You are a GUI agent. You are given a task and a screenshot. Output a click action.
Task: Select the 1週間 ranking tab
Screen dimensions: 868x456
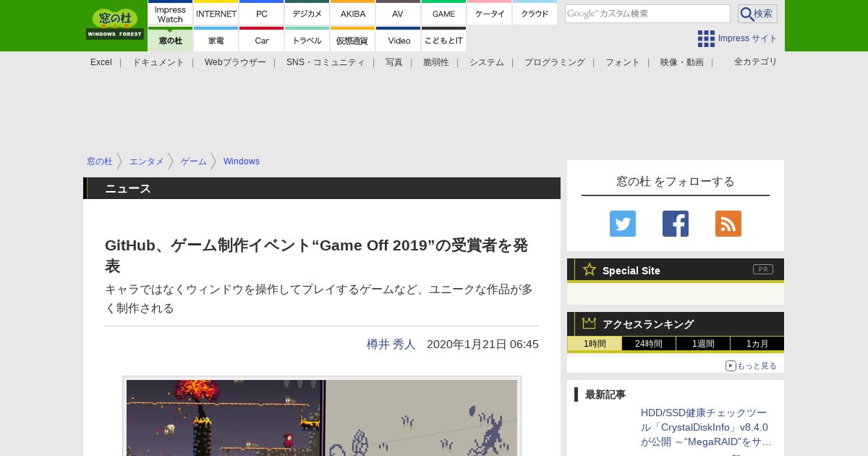(x=703, y=344)
